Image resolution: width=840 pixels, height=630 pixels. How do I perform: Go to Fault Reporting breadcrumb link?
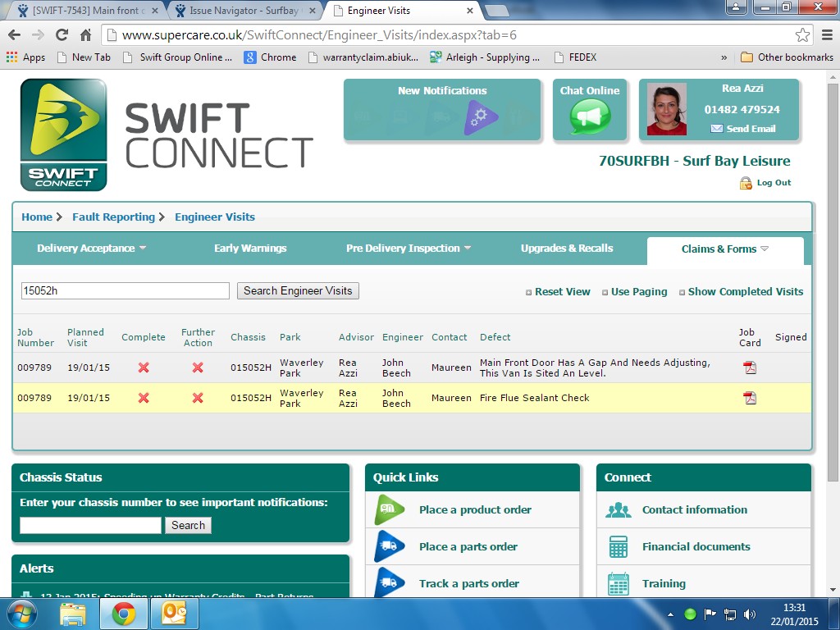(x=113, y=217)
